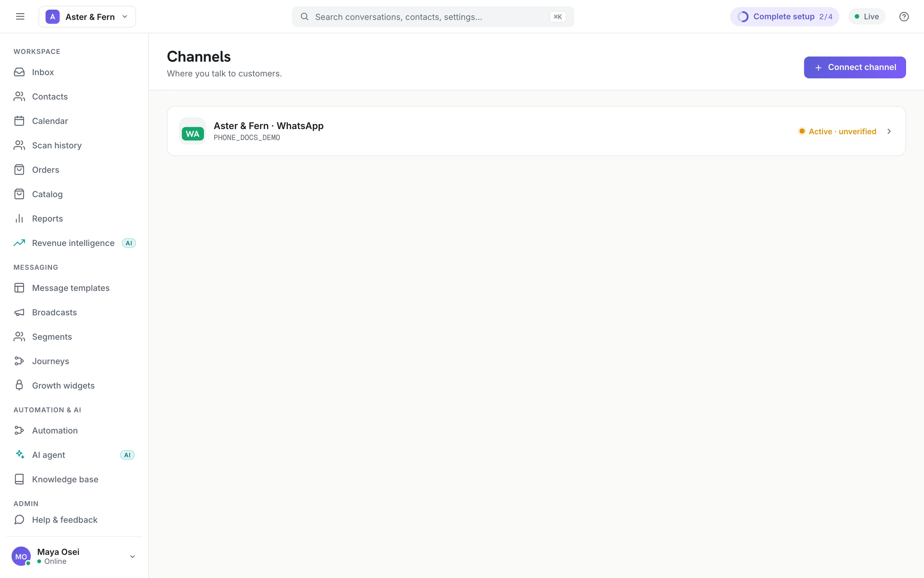Focus the search conversations input field
This screenshot has height=578, width=924.
432,16
